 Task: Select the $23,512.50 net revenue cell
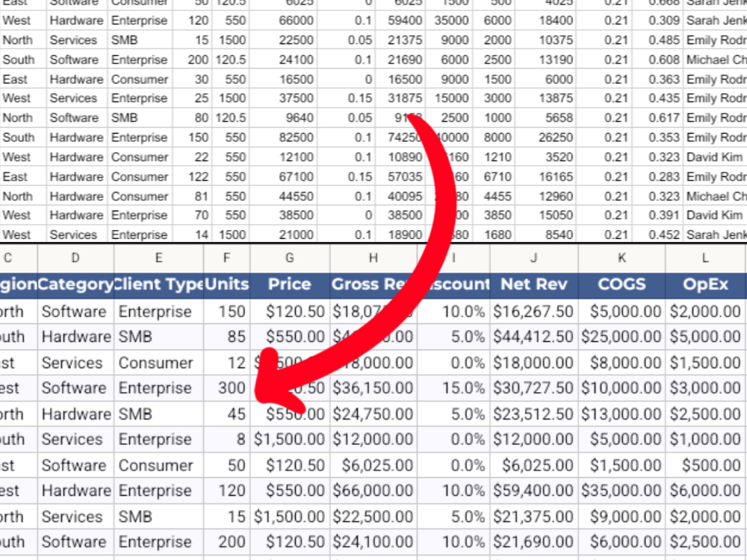(533, 414)
